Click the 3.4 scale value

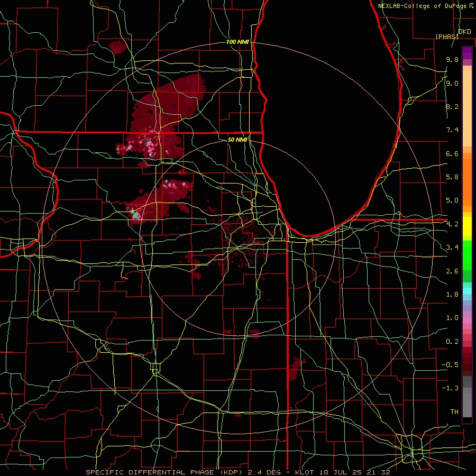point(452,248)
